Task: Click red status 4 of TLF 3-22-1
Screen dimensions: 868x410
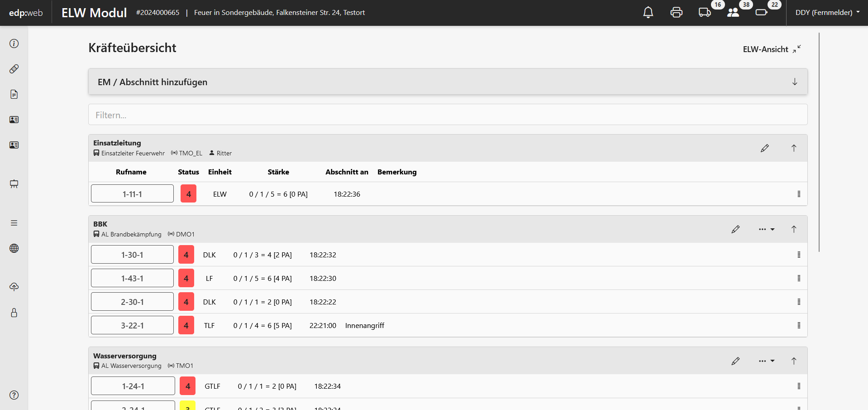Action: click(x=186, y=325)
